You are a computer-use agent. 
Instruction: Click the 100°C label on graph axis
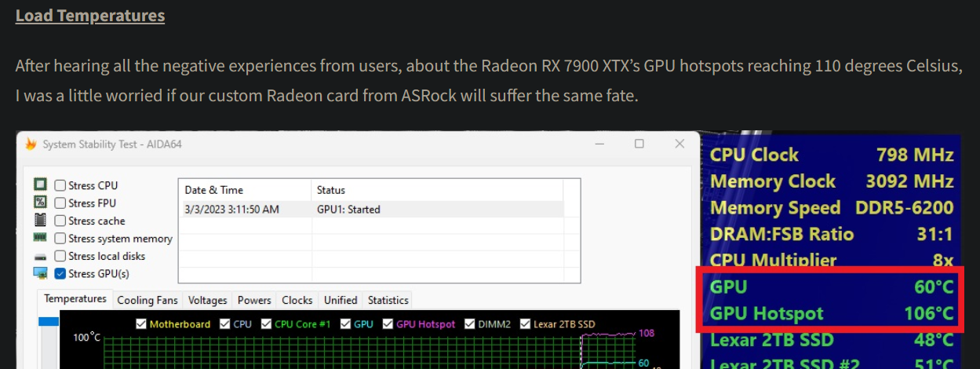pos(87,338)
